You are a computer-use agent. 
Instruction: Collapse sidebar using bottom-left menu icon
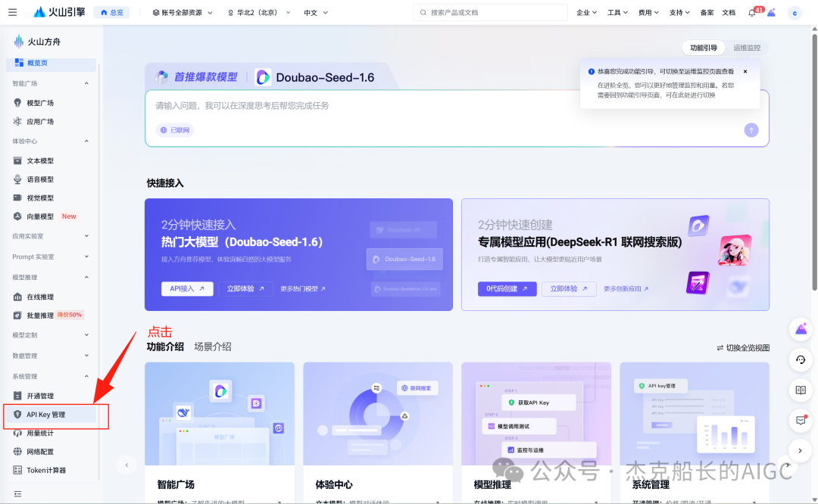(x=17, y=493)
